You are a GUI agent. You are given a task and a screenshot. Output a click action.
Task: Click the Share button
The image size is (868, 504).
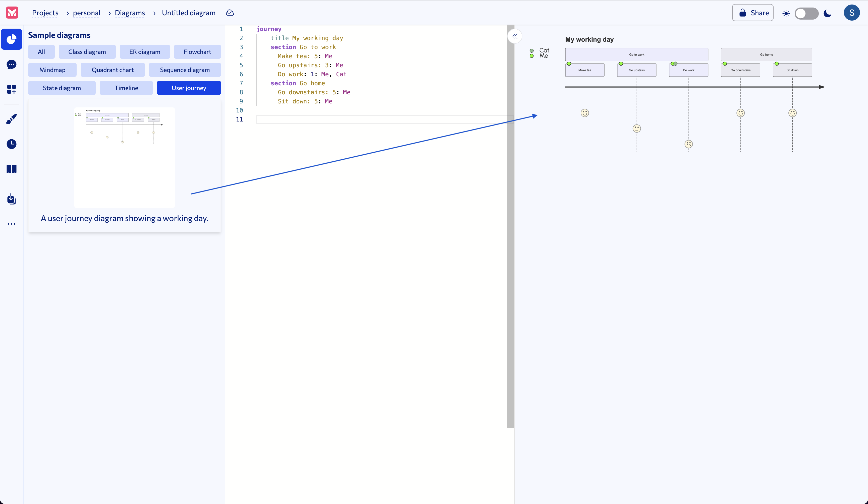point(753,12)
